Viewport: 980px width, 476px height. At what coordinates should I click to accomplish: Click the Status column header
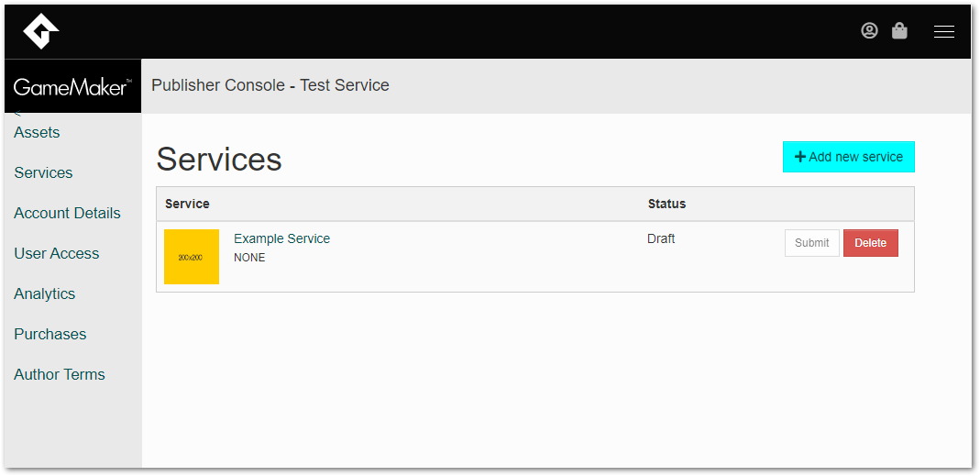(666, 204)
